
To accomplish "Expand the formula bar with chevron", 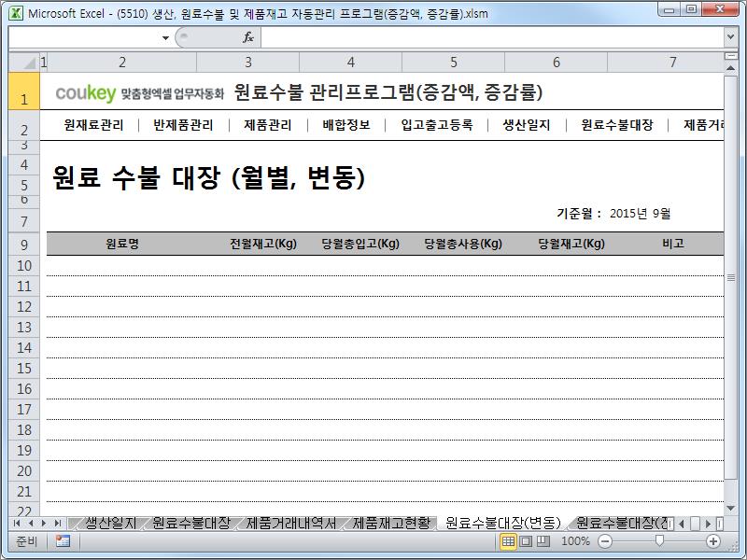I will (730, 36).
